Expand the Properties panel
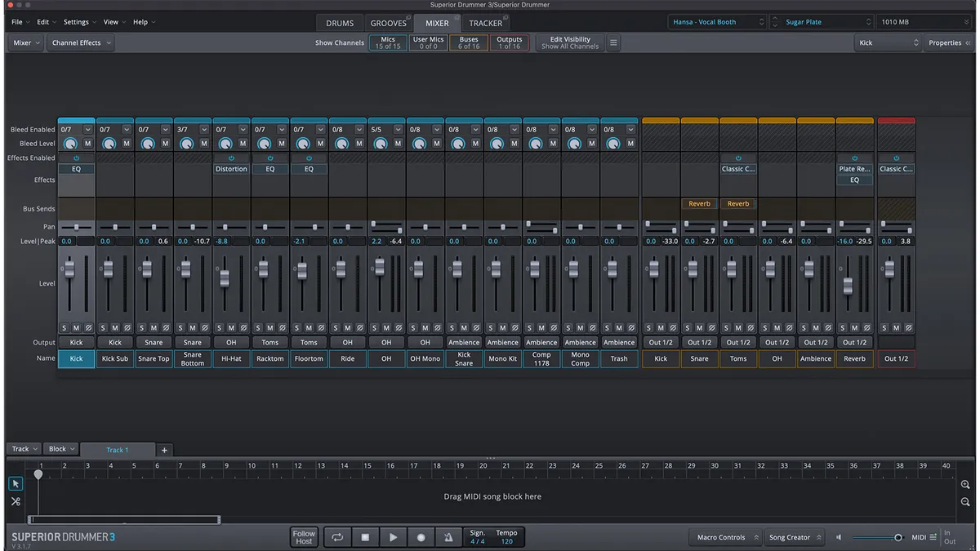This screenshot has width=980, height=551. click(950, 43)
